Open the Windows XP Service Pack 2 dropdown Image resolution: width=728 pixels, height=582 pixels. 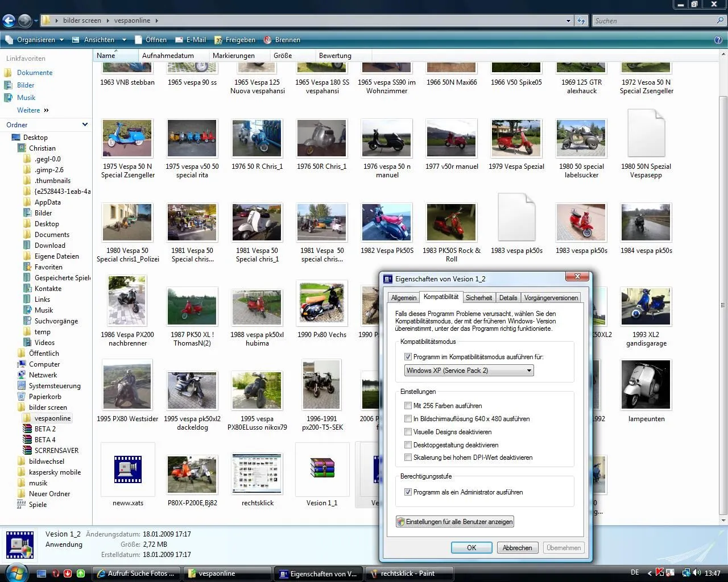pos(469,371)
